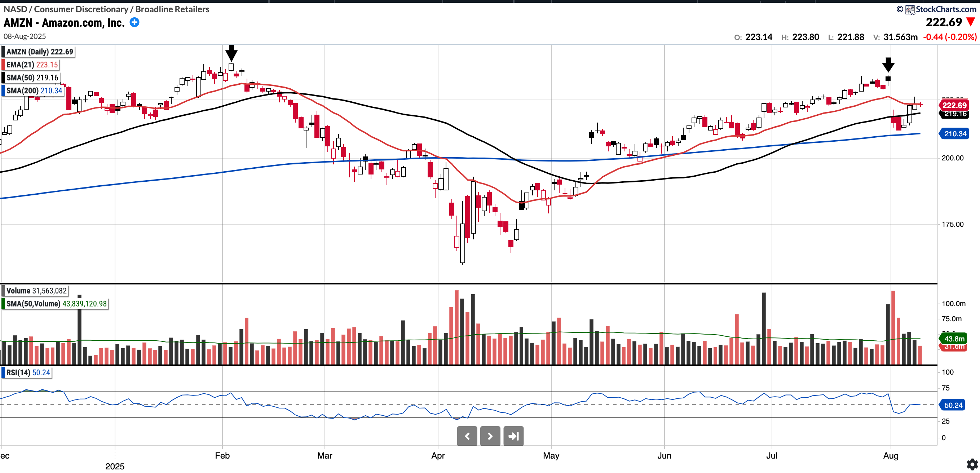980x473 pixels.
Task: Click the red down triangle beside price
Action: [x=971, y=22]
